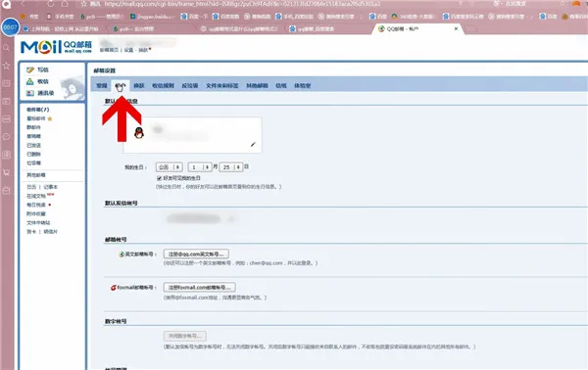Switch to the 信纸 settings tab
The height and width of the screenshot is (370, 588).
coord(281,86)
